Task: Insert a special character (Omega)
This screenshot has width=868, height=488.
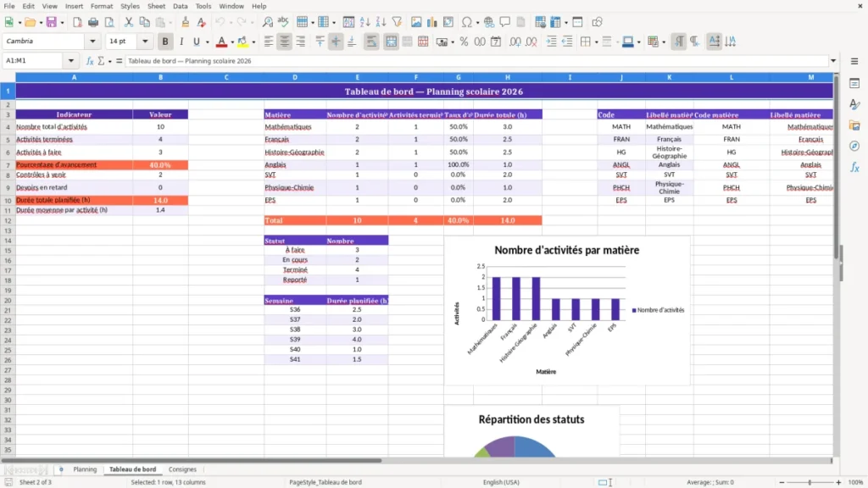Action: [x=467, y=22]
